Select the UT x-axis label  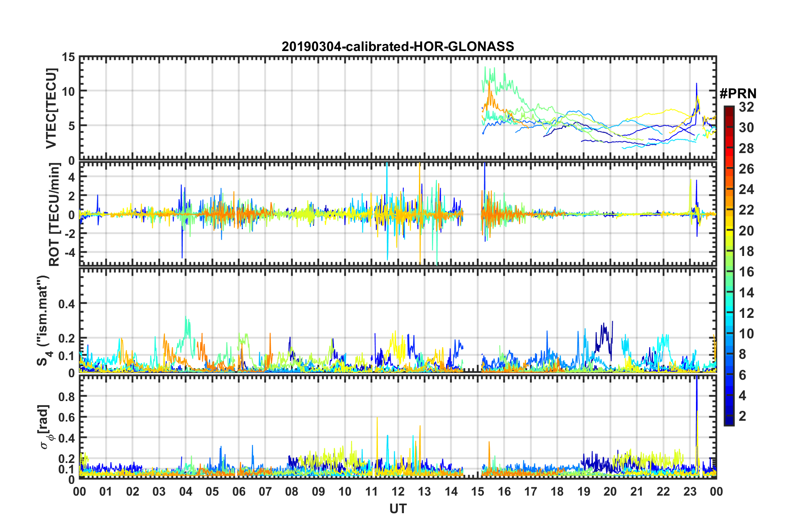[x=398, y=509]
